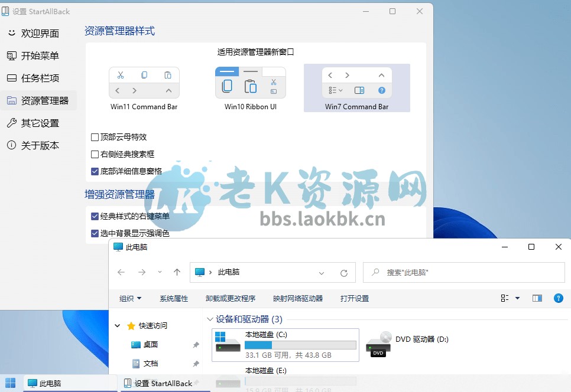571x392 pixels.
Task: Enable the 右侧经典搜索框 checkbox
Action: pyautogui.click(x=95, y=154)
